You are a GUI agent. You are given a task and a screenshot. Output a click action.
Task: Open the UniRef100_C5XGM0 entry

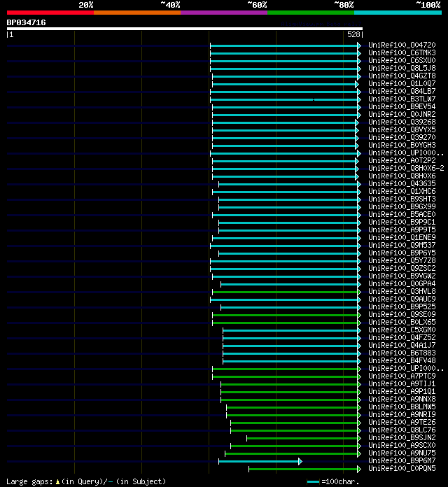pos(402,330)
